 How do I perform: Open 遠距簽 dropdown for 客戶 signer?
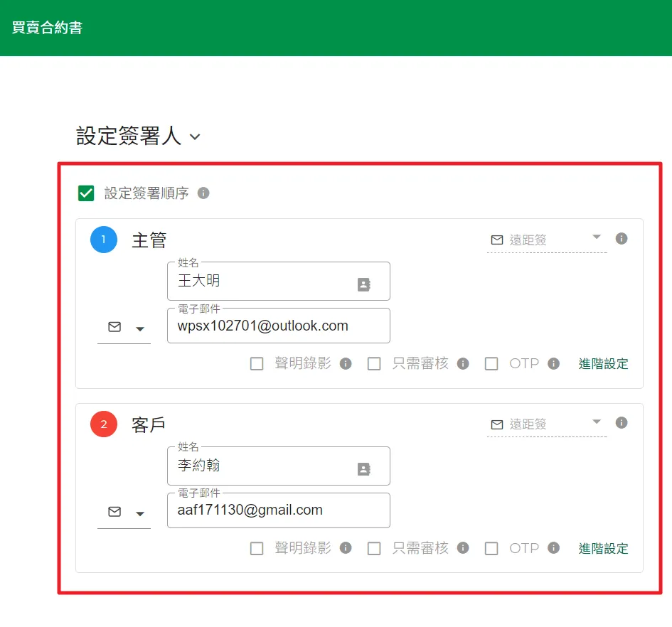(546, 424)
